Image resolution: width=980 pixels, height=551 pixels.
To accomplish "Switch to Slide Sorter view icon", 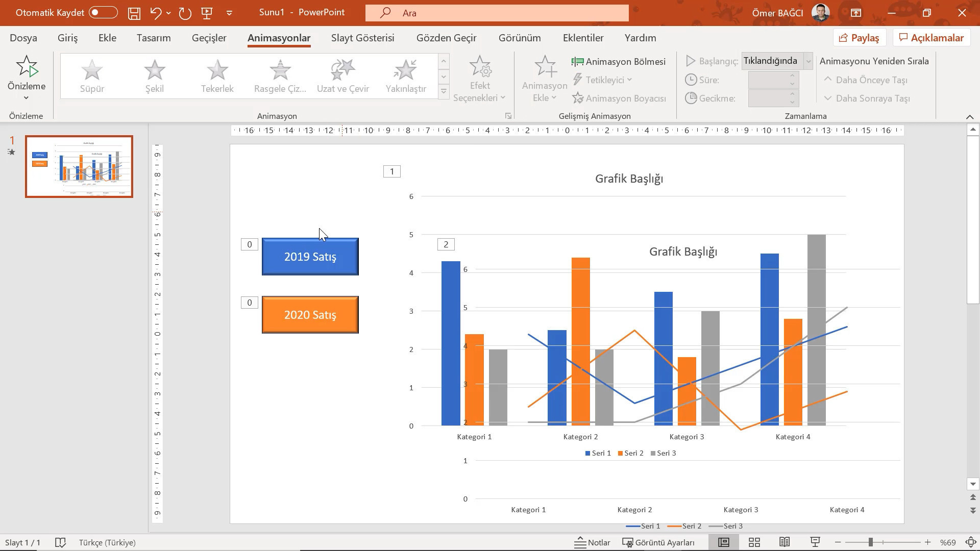I will pyautogui.click(x=754, y=542).
